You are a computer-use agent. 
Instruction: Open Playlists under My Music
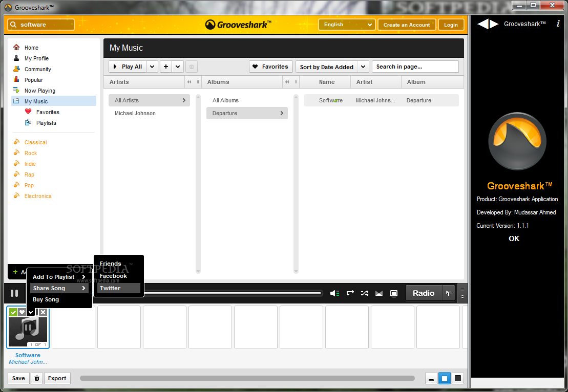click(x=46, y=123)
